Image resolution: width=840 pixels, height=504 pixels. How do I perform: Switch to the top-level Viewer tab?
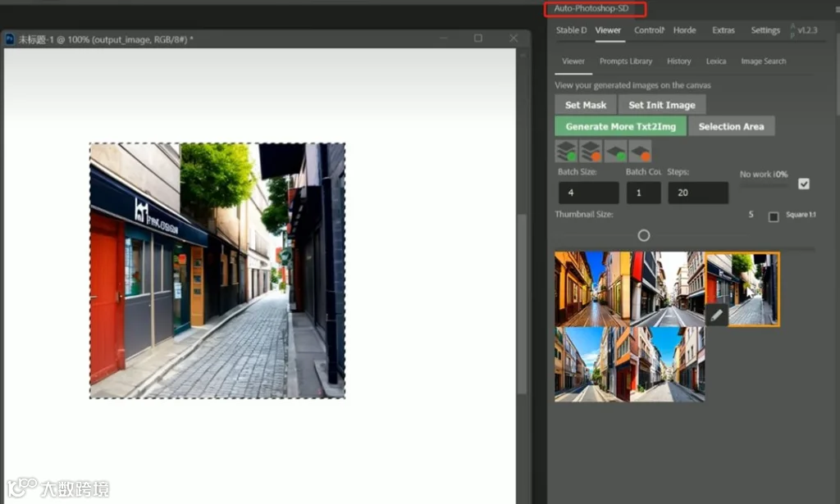pos(608,30)
